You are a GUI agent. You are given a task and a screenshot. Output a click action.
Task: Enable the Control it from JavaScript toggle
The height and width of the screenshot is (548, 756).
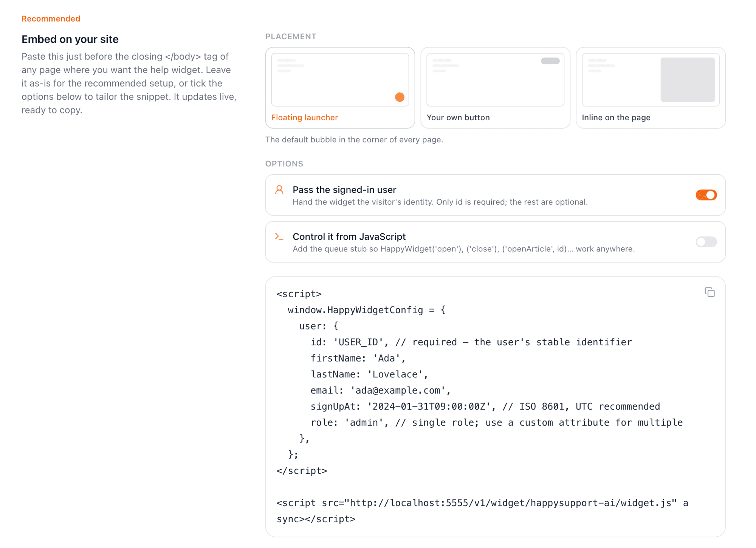(x=706, y=242)
